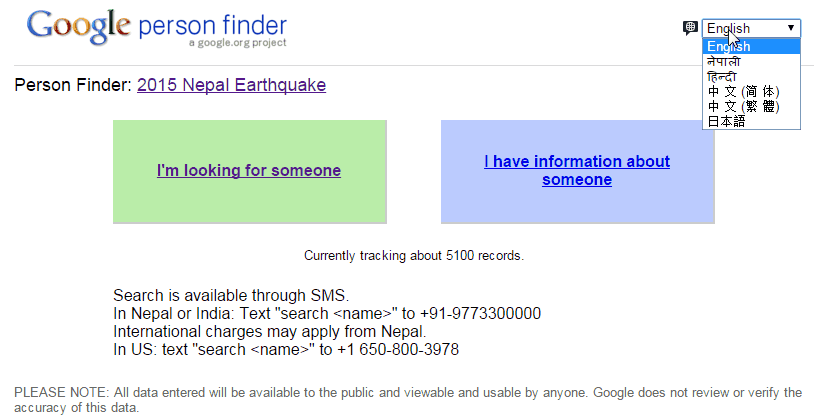Image resolution: width=818 pixels, height=417 pixels.
Task: Click "I'm looking for someone" link
Action: (x=249, y=171)
